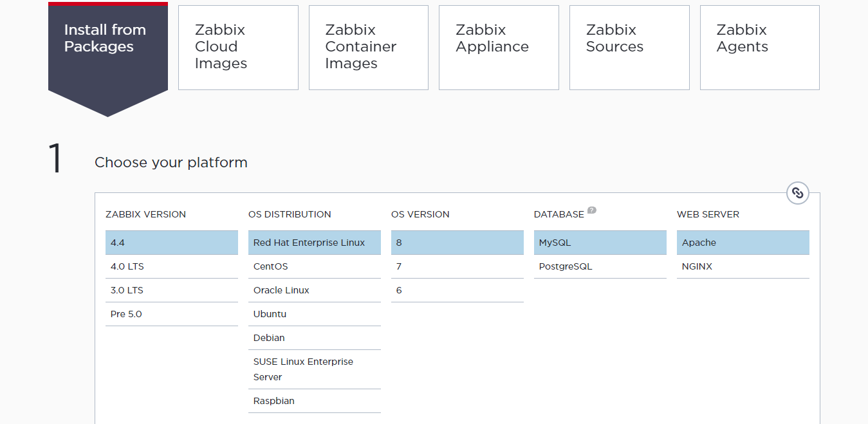Select NGINX as web server
Viewport: 868px width, 424px height.
pos(743,266)
